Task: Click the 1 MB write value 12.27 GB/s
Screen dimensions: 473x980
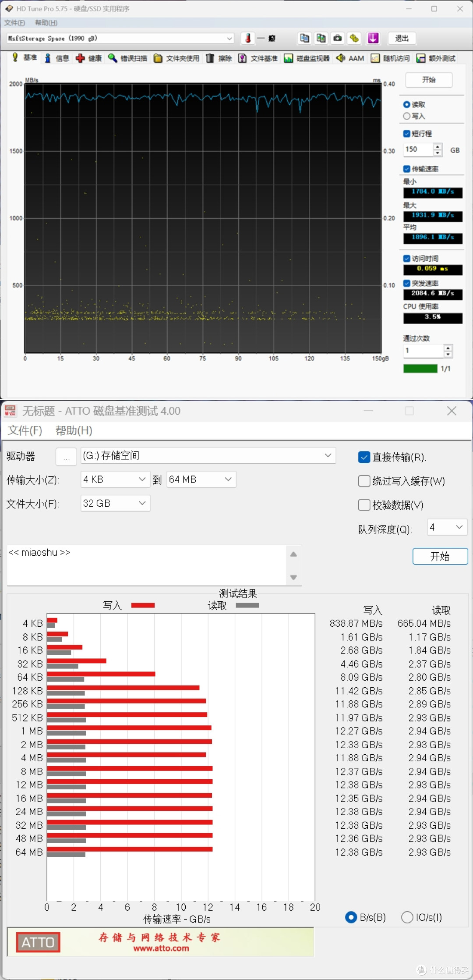Action: click(x=359, y=731)
